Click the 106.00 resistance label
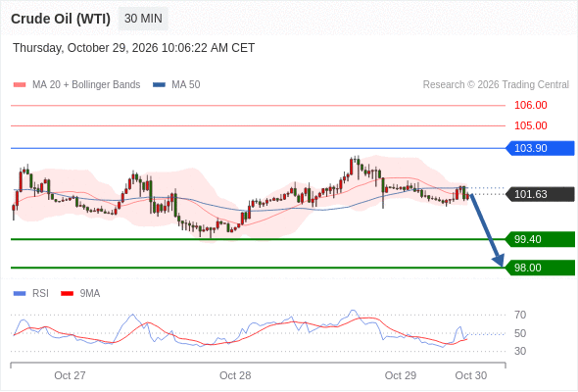The height and width of the screenshot is (392, 578). pos(530,106)
